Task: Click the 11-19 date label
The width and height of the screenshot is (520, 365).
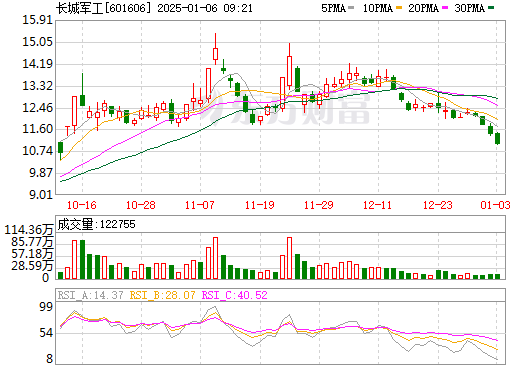Action: tap(260, 205)
